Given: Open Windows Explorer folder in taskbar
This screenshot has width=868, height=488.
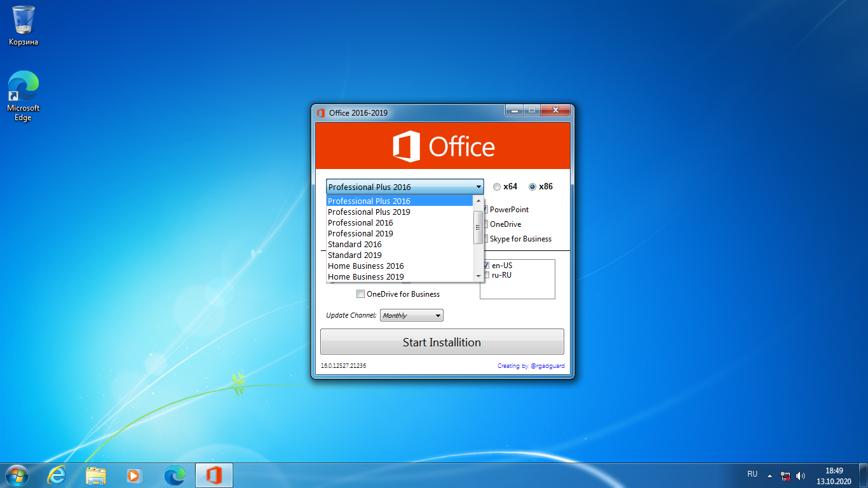Looking at the screenshot, I should (x=96, y=475).
